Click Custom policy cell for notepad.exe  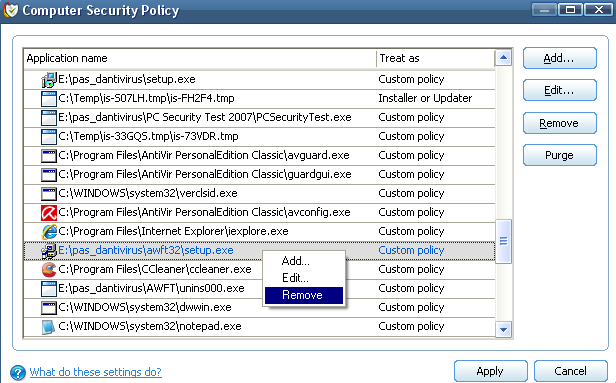[411, 326]
